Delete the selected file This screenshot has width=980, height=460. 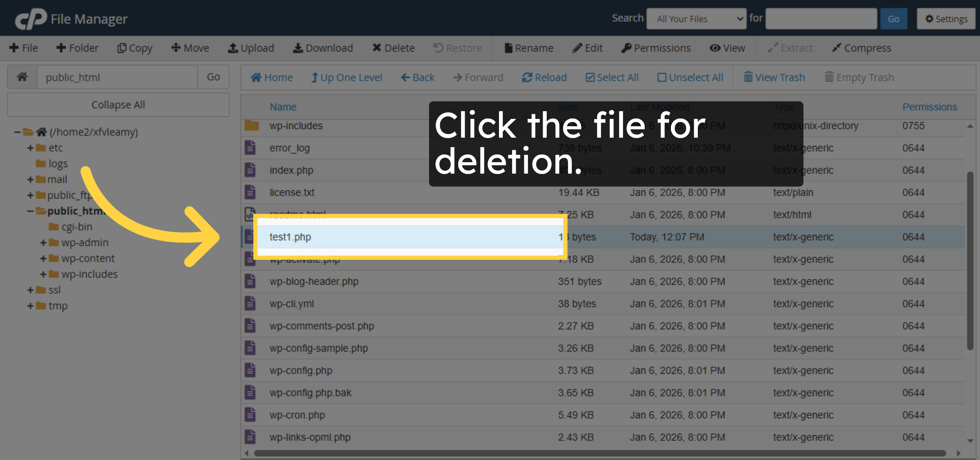tap(393, 48)
